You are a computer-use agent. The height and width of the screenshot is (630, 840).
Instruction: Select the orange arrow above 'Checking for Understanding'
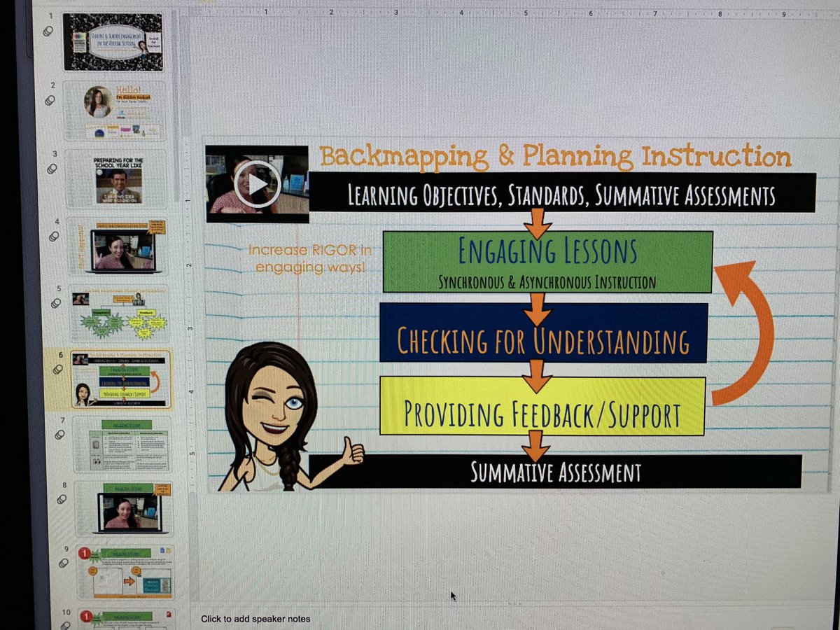point(537,309)
